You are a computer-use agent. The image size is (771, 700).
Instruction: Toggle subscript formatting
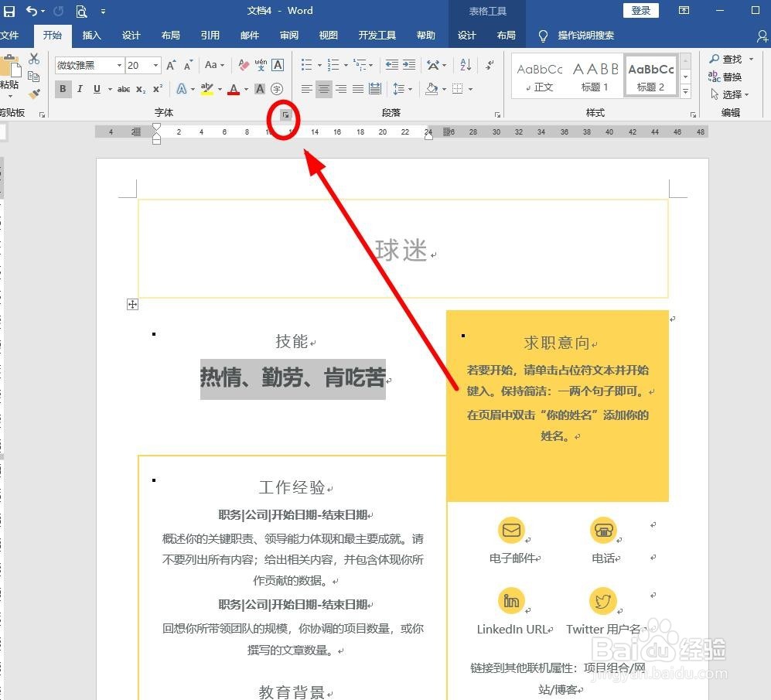point(142,89)
